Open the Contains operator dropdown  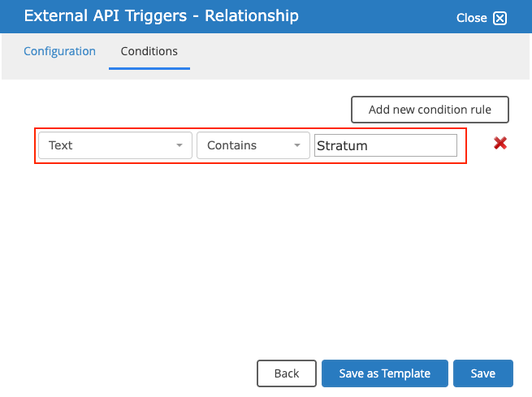253,145
